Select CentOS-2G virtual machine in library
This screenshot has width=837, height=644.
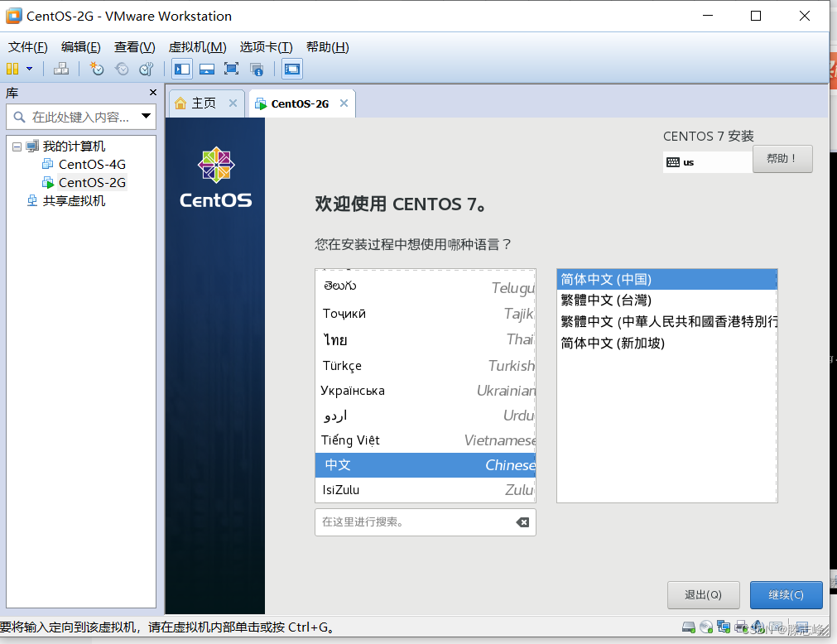point(92,182)
